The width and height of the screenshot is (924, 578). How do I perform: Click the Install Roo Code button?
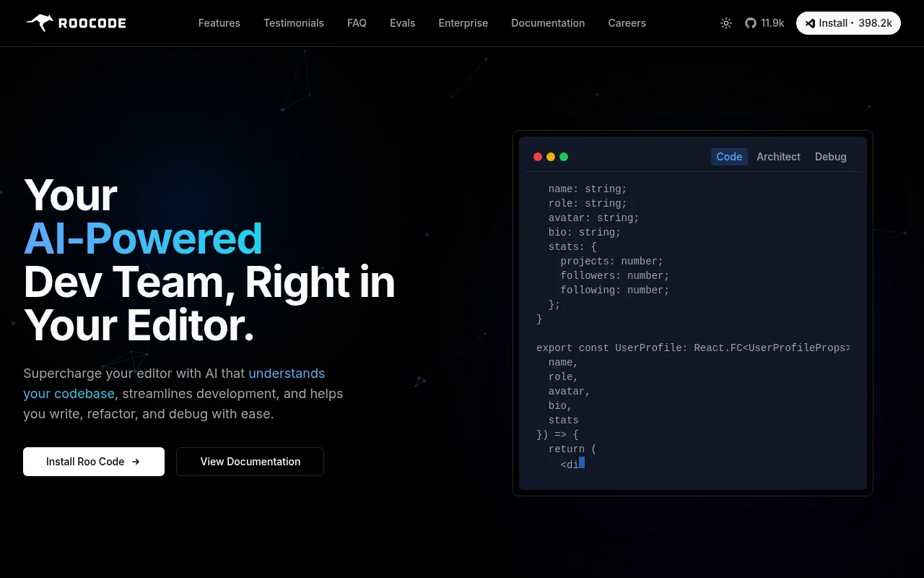click(x=94, y=461)
